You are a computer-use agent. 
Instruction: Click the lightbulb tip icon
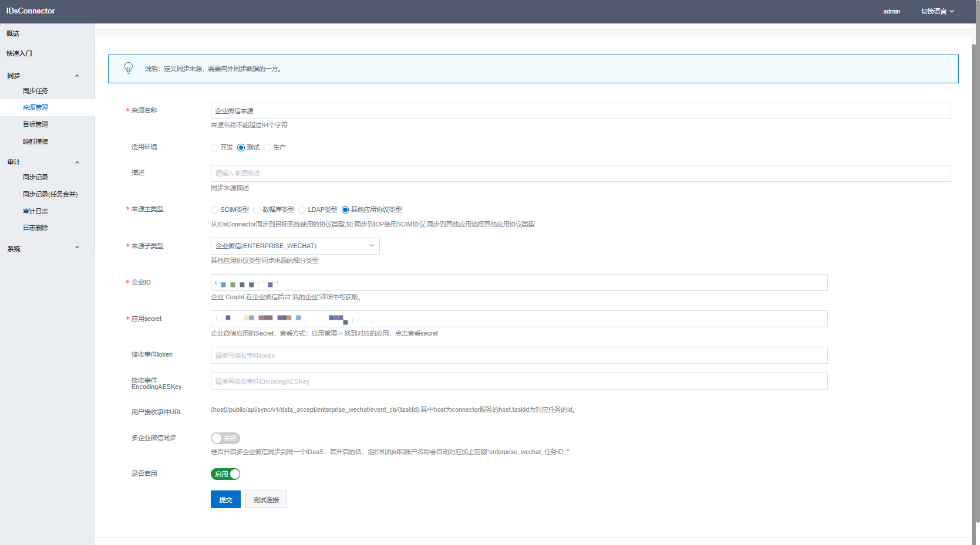click(x=129, y=69)
